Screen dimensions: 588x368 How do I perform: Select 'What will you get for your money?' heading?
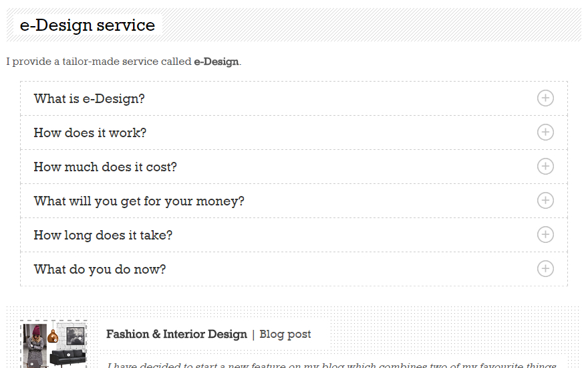[139, 201]
